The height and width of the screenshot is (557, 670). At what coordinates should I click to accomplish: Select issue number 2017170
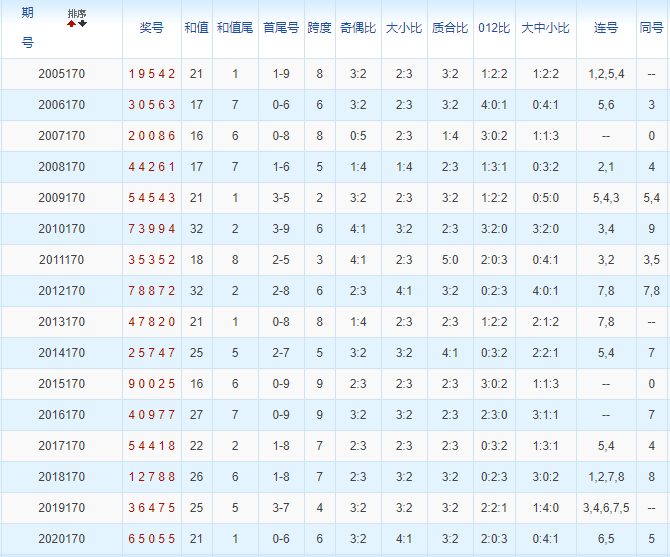pyautogui.click(x=62, y=446)
